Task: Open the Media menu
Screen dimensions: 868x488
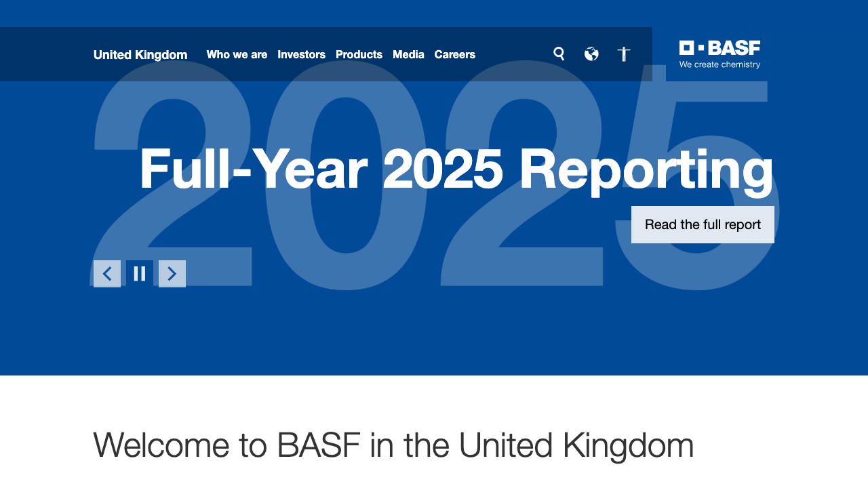Action: point(408,55)
